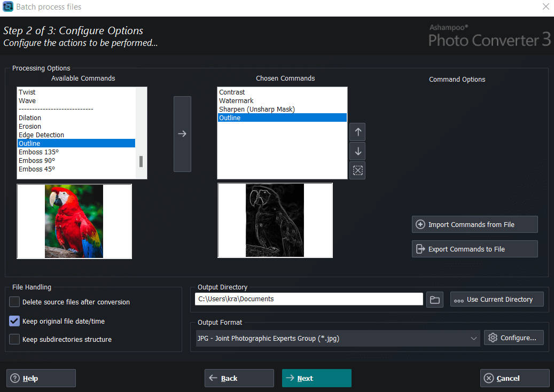Cancel the batch process
Screen dimensions: 554x392
coord(514,378)
